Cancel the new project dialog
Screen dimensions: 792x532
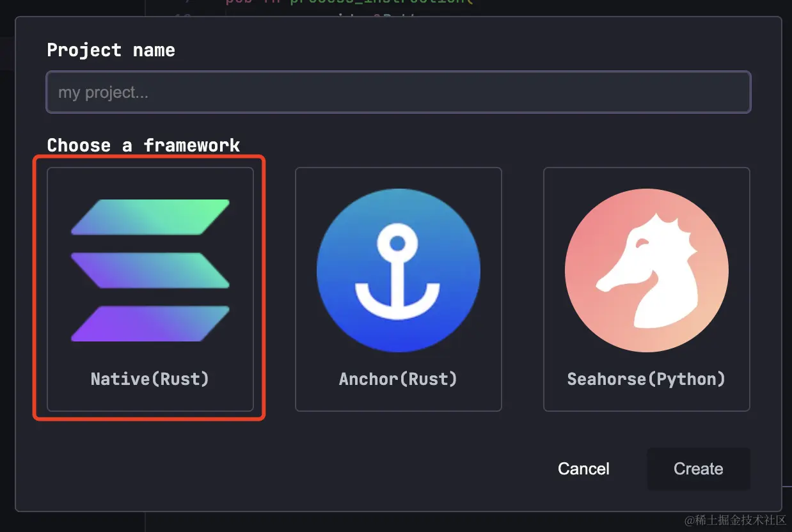point(583,469)
